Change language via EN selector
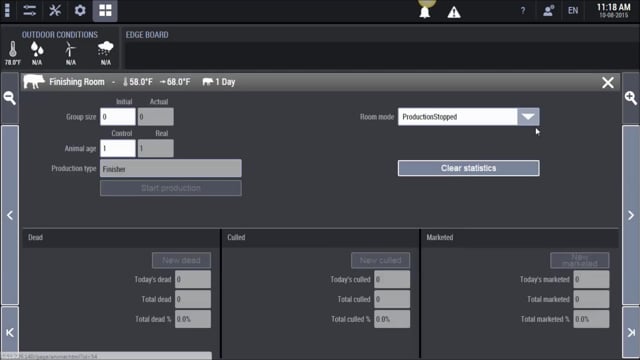The height and width of the screenshot is (360, 640). [573, 11]
